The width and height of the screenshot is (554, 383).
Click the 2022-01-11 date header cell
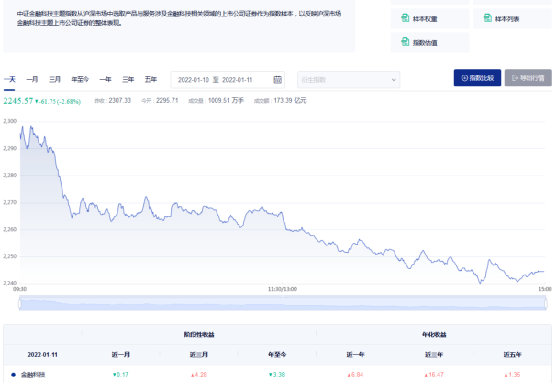(x=42, y=354)
